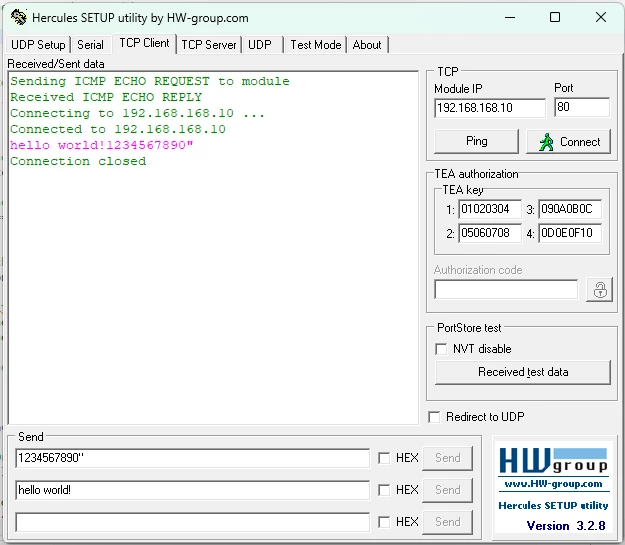Click Send button for hello world! line

click(x=448, y=490)
